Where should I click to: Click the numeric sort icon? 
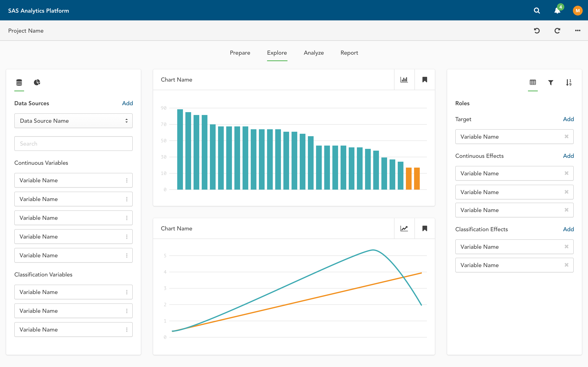coord(569,83)
